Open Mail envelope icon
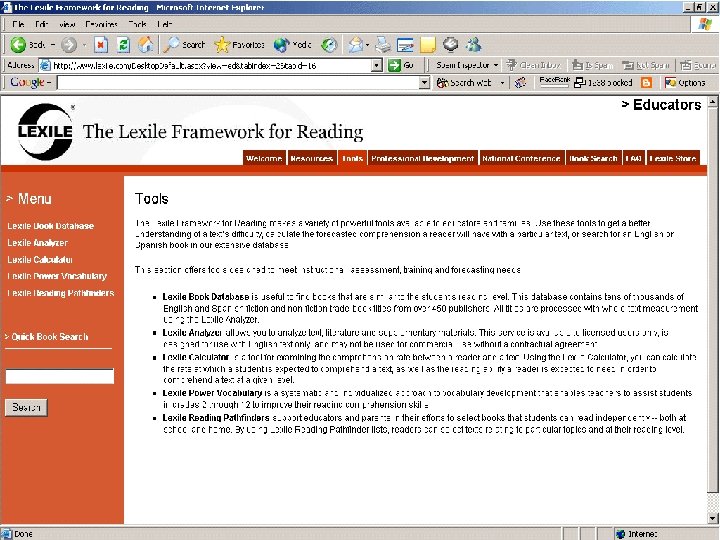Viewport: 720px width, 540px height. pyautogui.click(x=355, y=45)
